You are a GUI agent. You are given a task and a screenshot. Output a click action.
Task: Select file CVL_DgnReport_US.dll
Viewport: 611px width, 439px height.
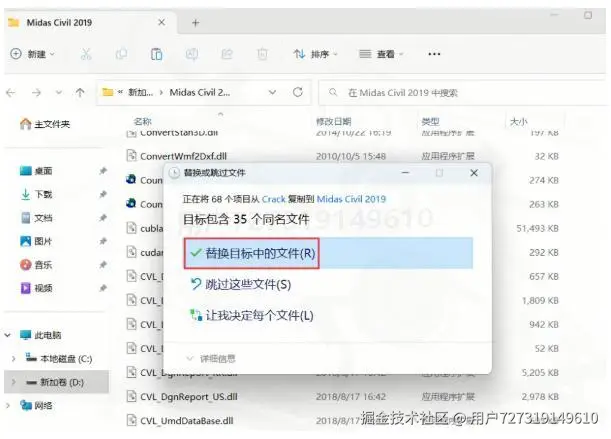(189, 397)
